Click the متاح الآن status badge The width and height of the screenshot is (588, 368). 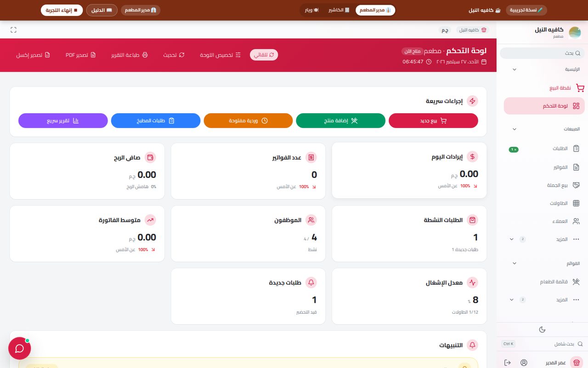(412, 51)
